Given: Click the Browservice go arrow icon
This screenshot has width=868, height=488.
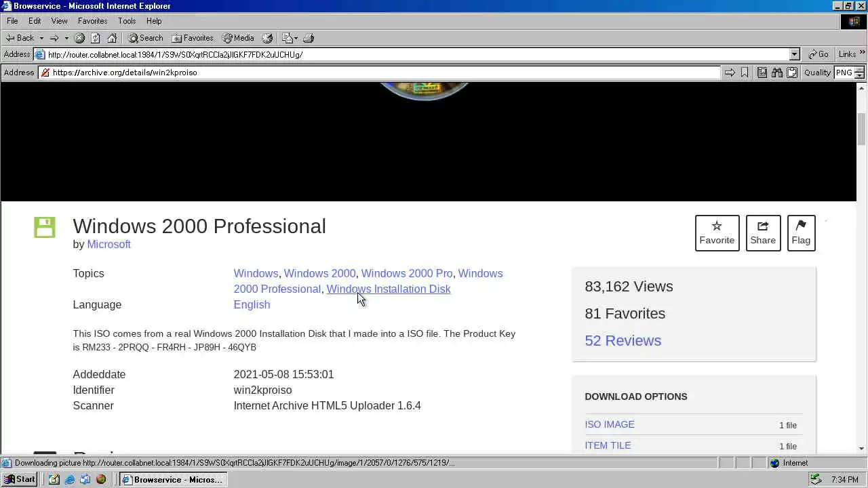Looking at the screenshot, I should click(730, 73).
